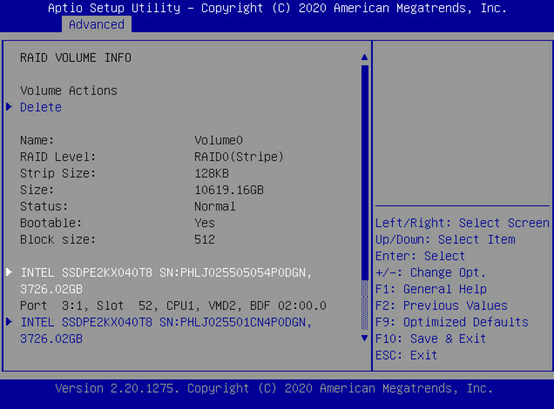Click the Bootable Yes value
Viewport: 554px width, 409px height.
[x=205, y=223]
